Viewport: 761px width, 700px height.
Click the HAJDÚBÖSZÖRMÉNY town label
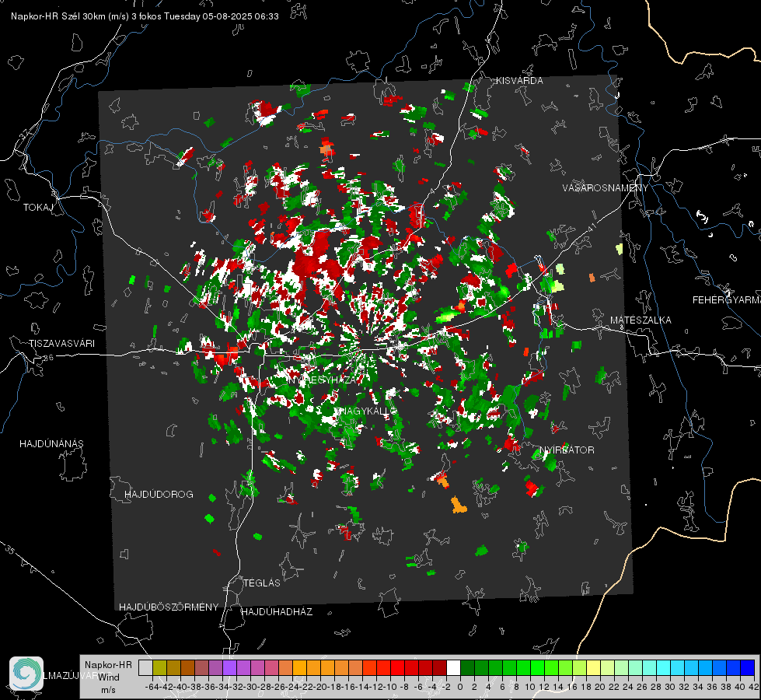(169, 607)
